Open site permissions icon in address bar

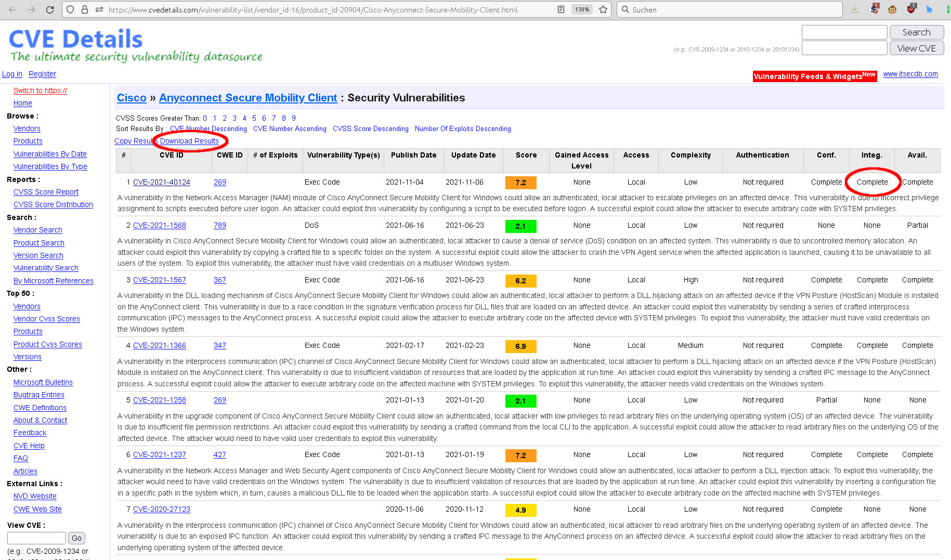tap(99, 9)
